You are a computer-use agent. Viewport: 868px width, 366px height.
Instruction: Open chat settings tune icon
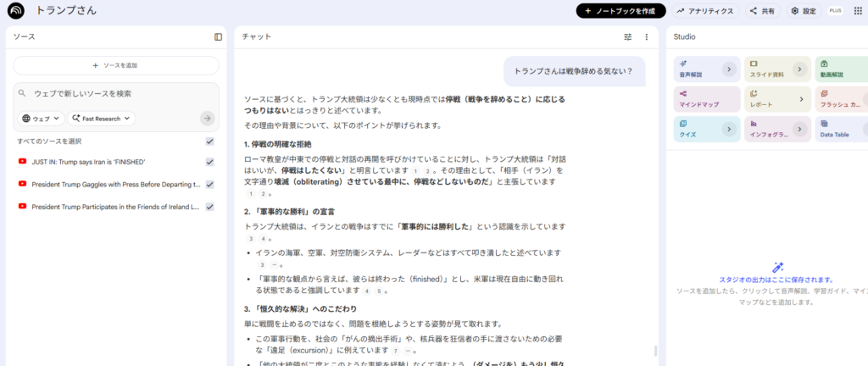pos(628,37)
